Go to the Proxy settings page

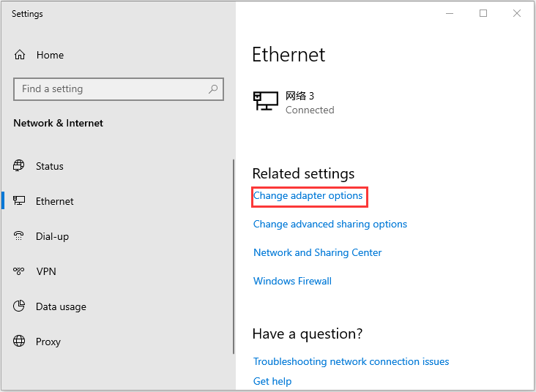click(x=48, y=342)
